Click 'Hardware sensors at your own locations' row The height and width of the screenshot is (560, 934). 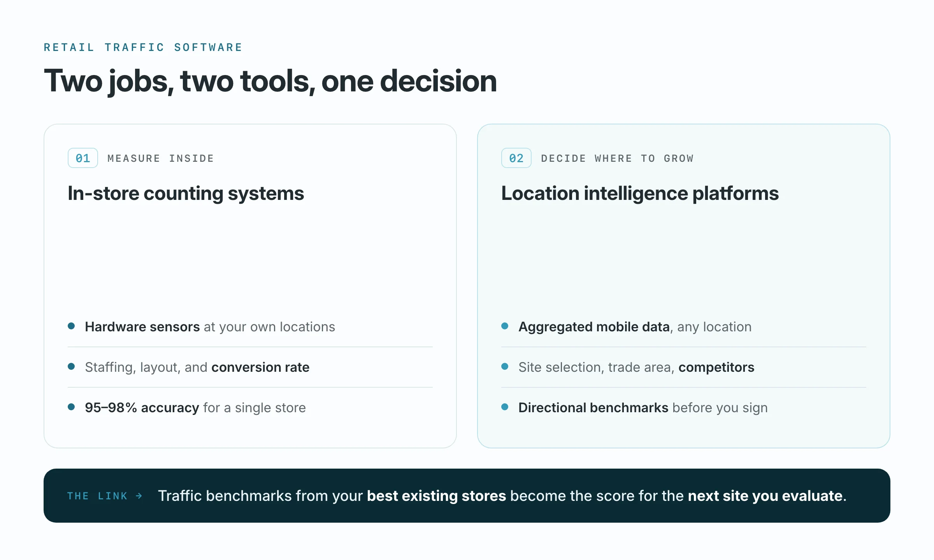250,327
